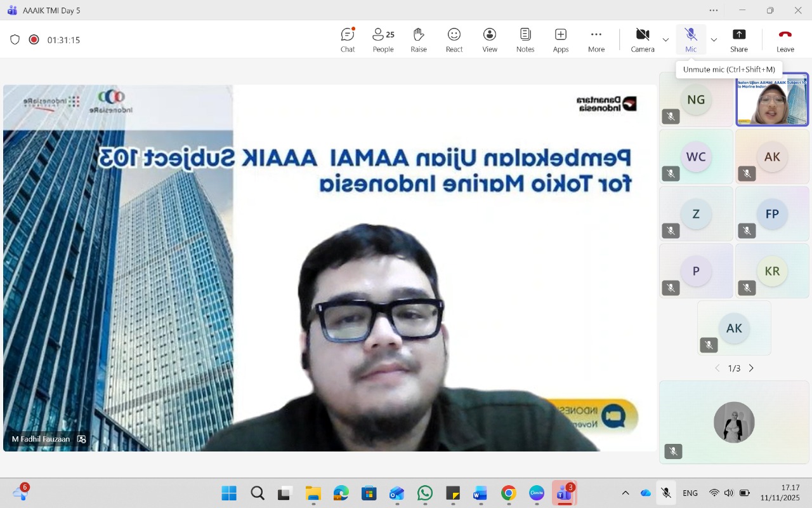The image size is (812, 508).
Task: Open WhatsApp from the taskbar
Action: pyautogui.click(x=425, y=493)
